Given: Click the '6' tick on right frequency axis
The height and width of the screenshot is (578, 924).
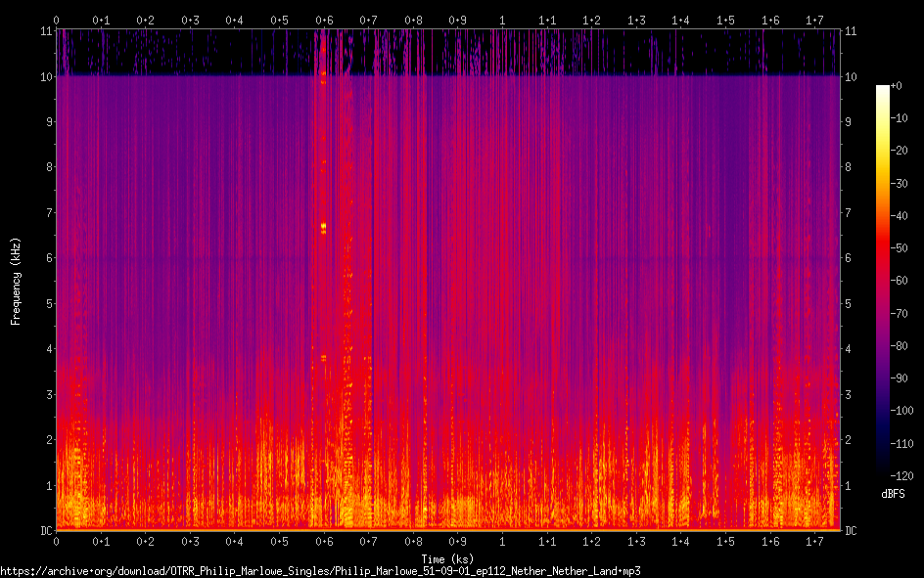Looking at the screenshot, I should coord(848,258).
